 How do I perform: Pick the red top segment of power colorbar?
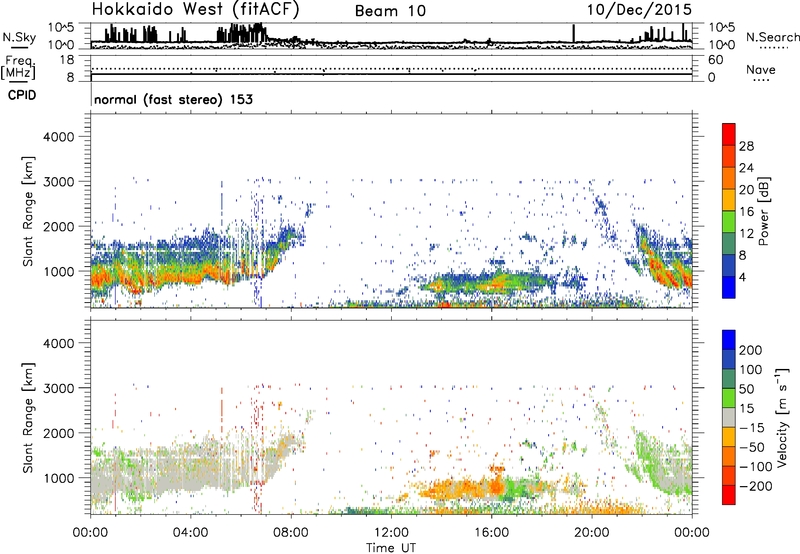(729, 135)
